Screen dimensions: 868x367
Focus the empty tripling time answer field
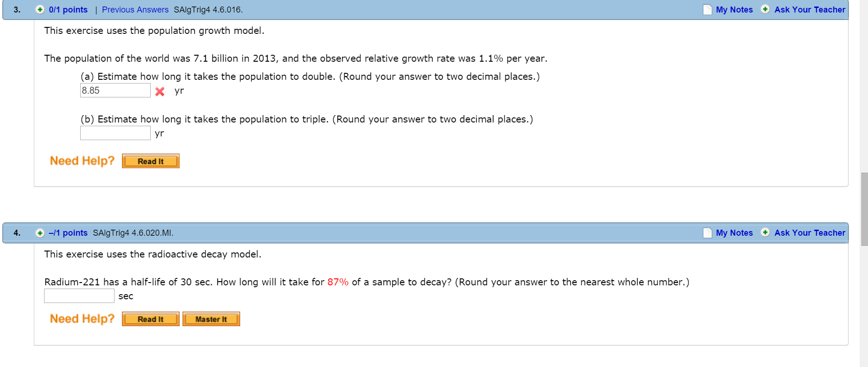click(115, 133)
